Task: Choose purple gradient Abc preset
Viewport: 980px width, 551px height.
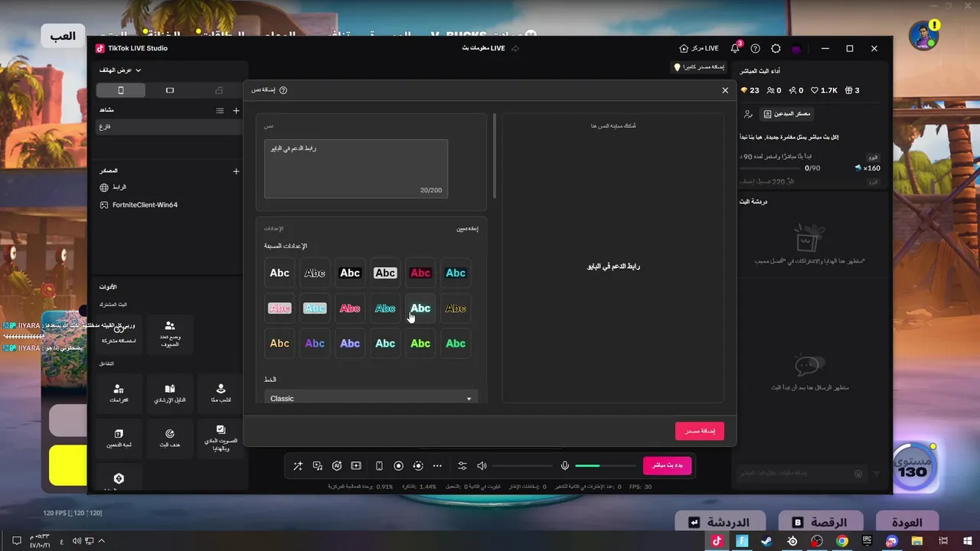Action: coord(315,344)
